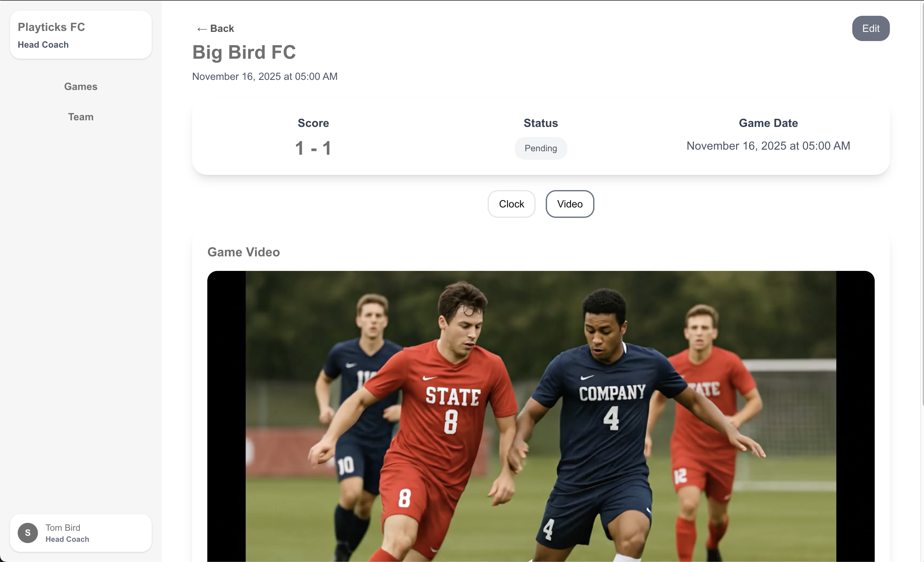Click the Playticks FC team card
This screenshot has width=924, height=562.
click(x=81, y=35)
